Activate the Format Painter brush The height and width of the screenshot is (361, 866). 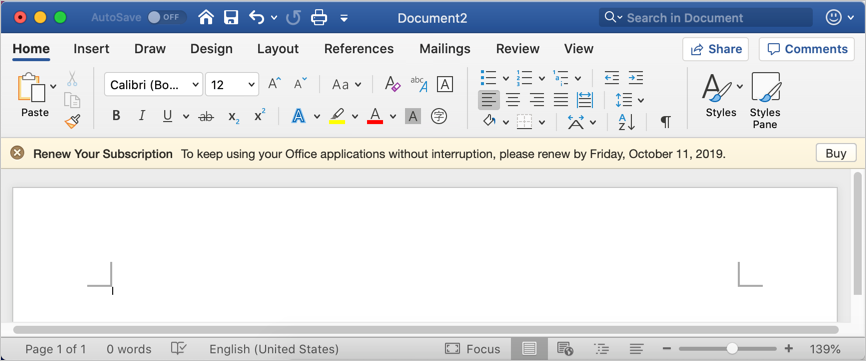pos(72,121)
